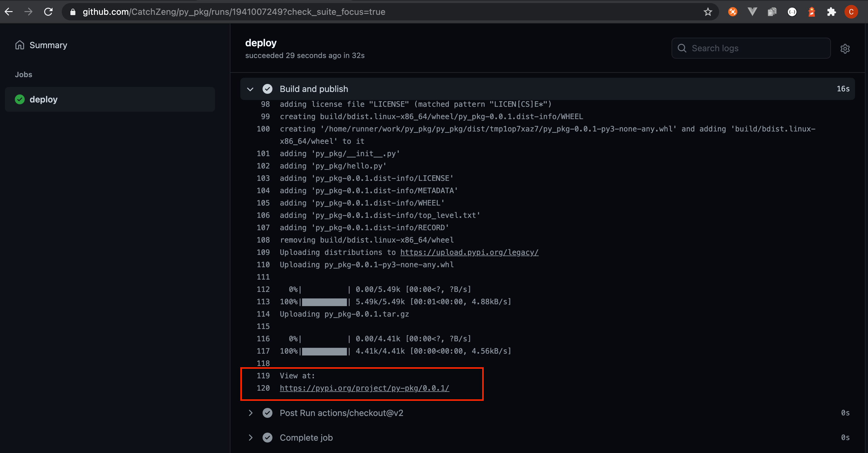Click "adding 'py_pkg/hello.py'" log line
This screenshot has width=868, height=453.
pyautogui.click(x=333, y=166)
